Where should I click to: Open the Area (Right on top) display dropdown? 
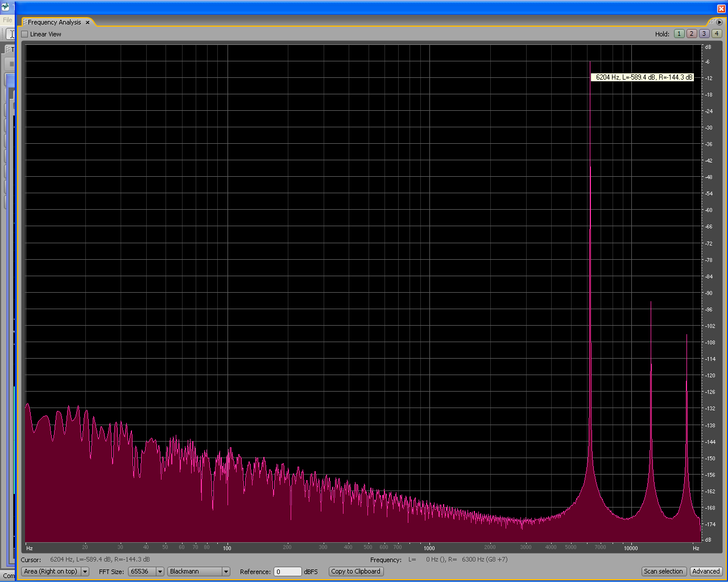click(x=55, y=571)
